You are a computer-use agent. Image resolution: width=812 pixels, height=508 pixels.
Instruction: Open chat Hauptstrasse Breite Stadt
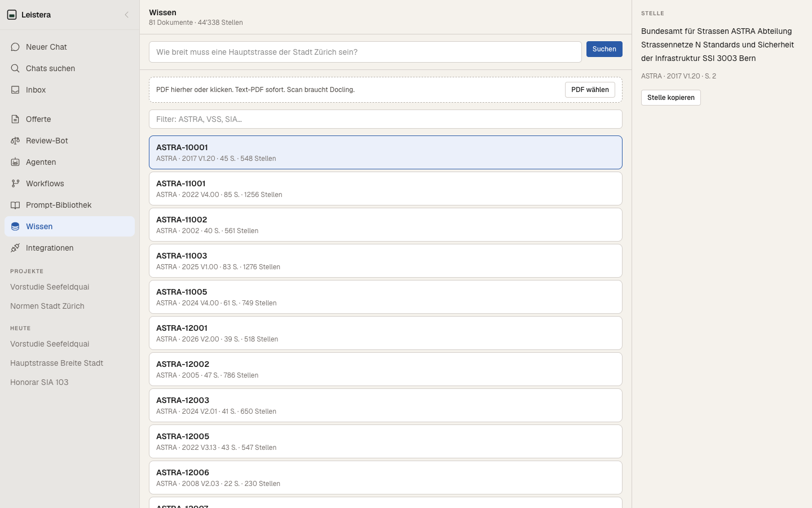point(69,363)
